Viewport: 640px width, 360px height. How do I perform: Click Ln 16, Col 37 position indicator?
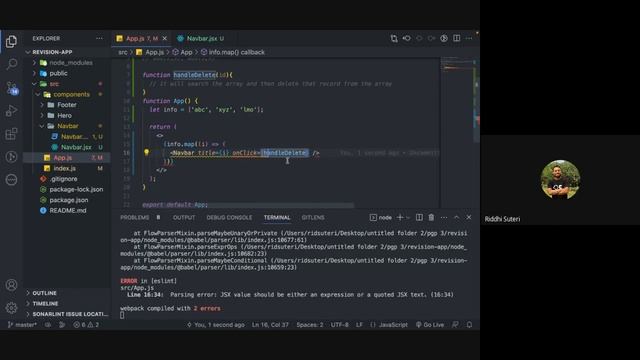270,325
